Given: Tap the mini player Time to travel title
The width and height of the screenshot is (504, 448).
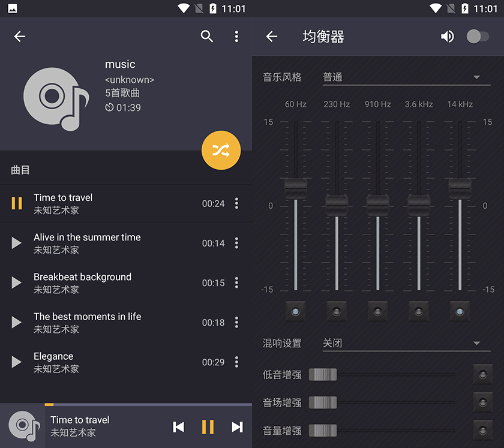Looking at the screenshot, I should pos(80,420).
